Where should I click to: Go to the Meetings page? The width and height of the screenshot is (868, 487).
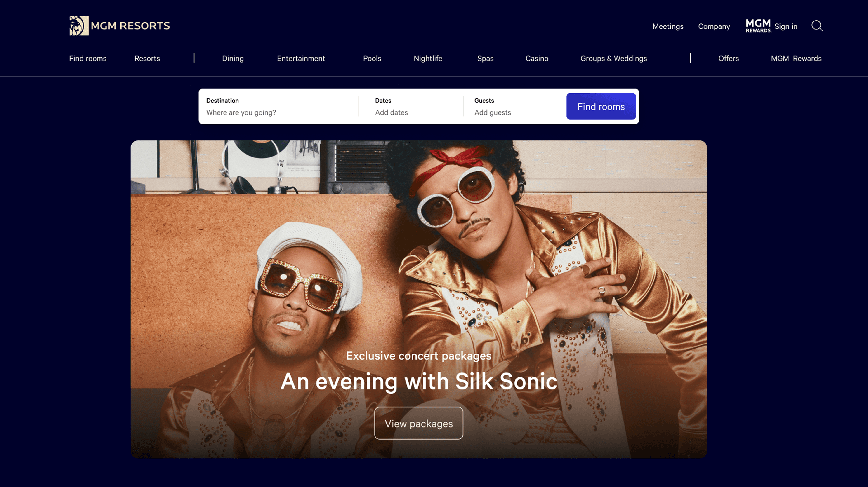pyautogui.click(x=668, y=26)
